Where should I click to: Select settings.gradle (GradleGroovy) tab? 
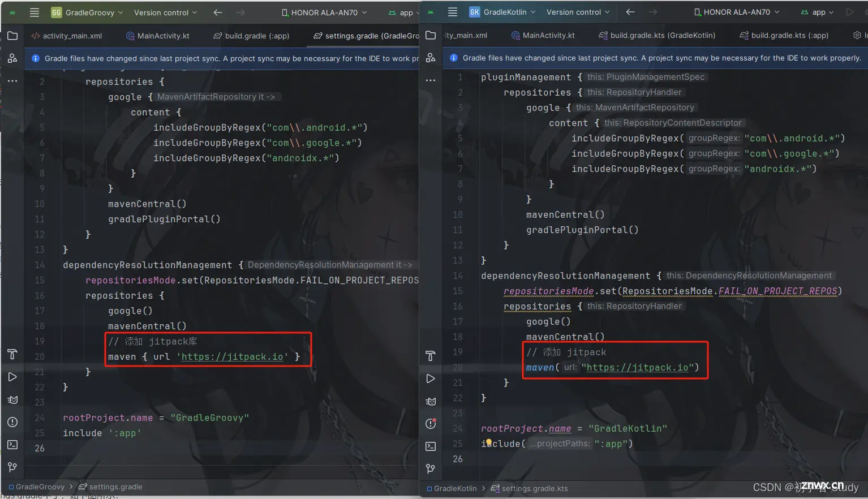[367, 36]
